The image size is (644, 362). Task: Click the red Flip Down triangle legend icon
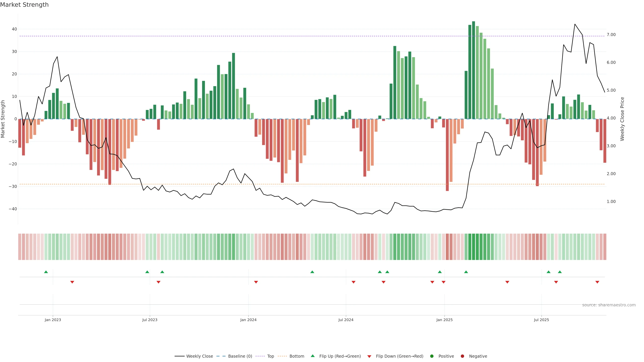[369, 356]
